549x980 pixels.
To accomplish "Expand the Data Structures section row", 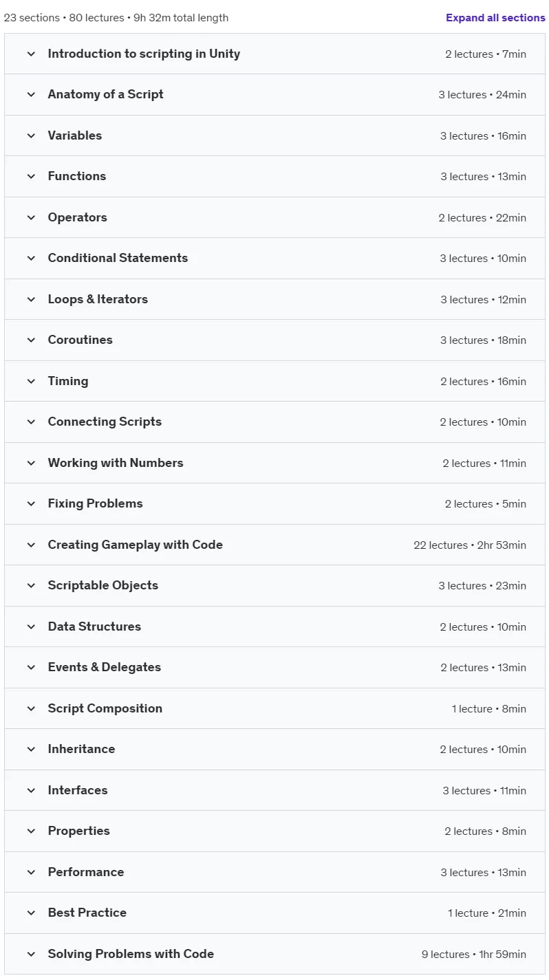I will 274,627.
